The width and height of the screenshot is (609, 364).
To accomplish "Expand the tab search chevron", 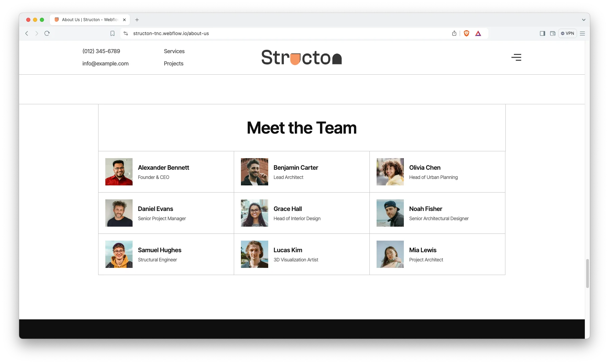I will (x=583, y=20).
